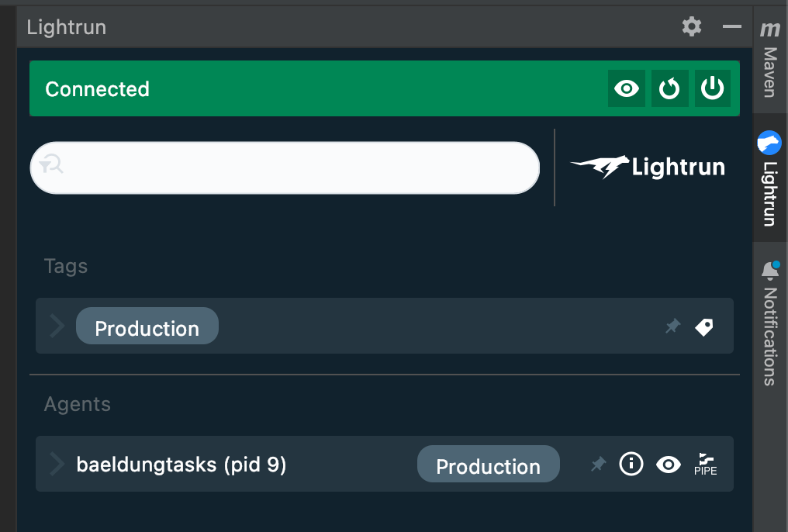Click the Production tag pill under Tags
This screenshot has height=532, width=788.
[147, 326]
